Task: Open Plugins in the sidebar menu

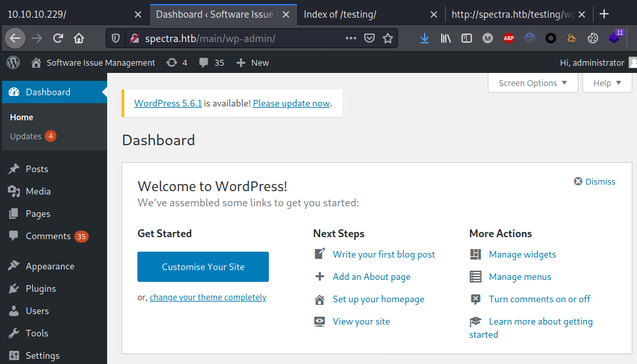Action: [41, 288]
